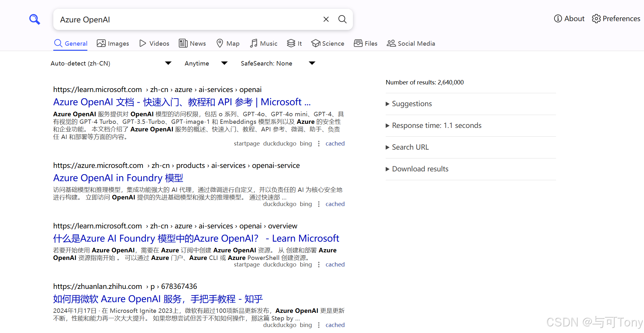Image resolution: width=644 pixels, height=333 pixels.
Task: Open the cached version of the first result
Action: 335,143
